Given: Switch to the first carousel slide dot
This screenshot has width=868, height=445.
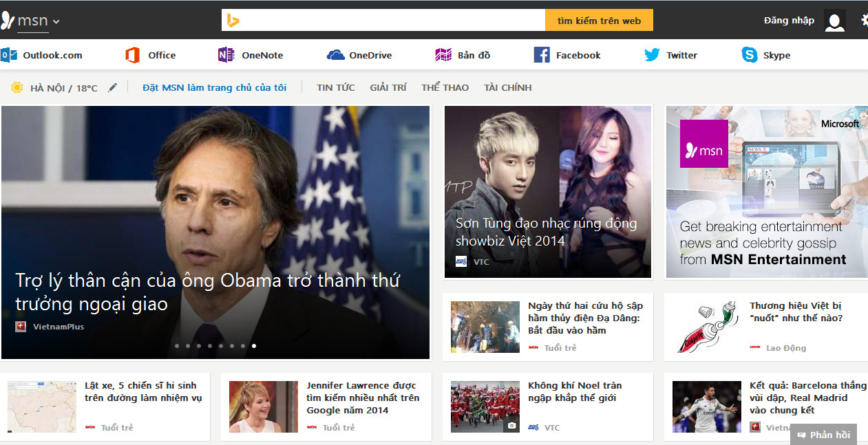Looking at the screenshot, I should [177, 346].
